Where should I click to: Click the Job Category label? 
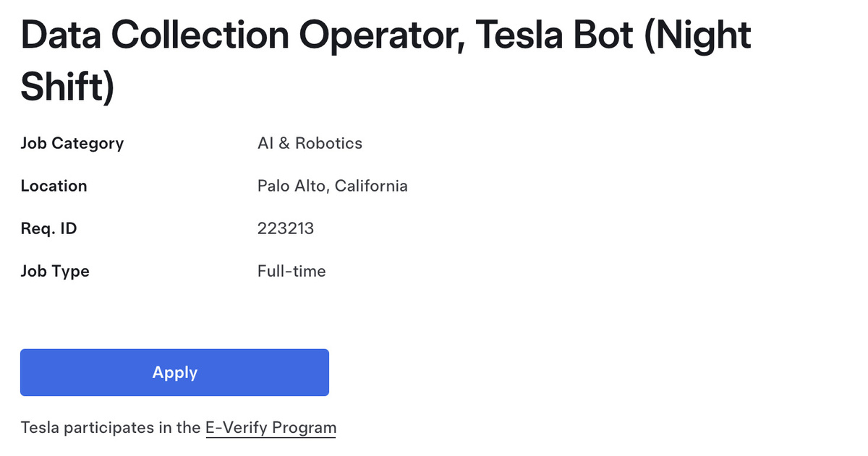(72, 143)
